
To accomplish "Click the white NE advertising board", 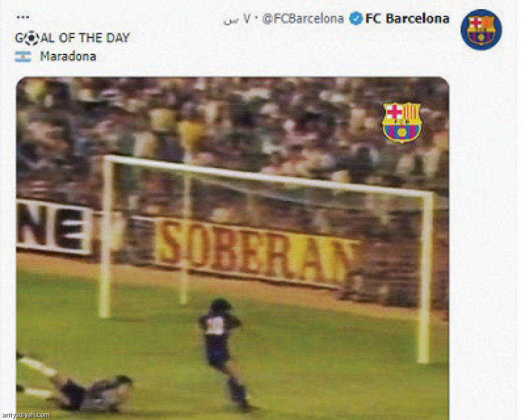I will pos(53,227).
